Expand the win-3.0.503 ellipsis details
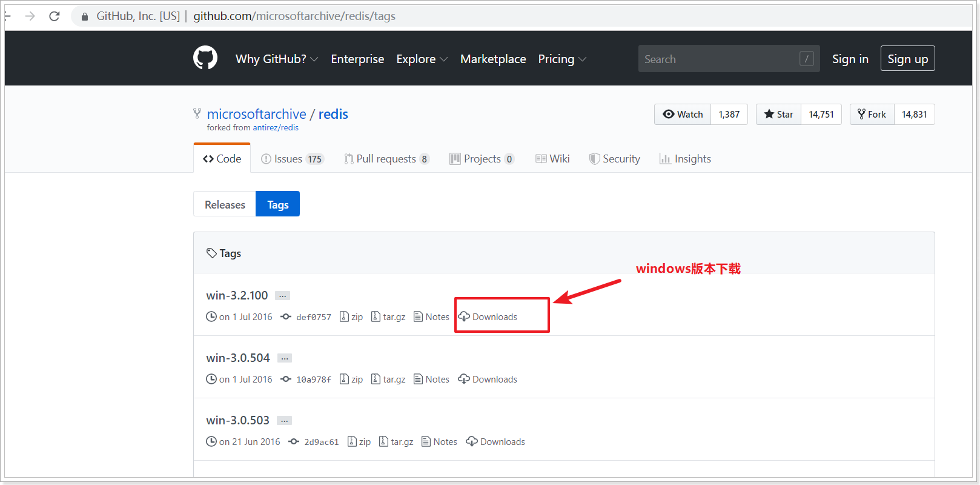The width and height of the screenshot is (980, 485). click(284, 421)
